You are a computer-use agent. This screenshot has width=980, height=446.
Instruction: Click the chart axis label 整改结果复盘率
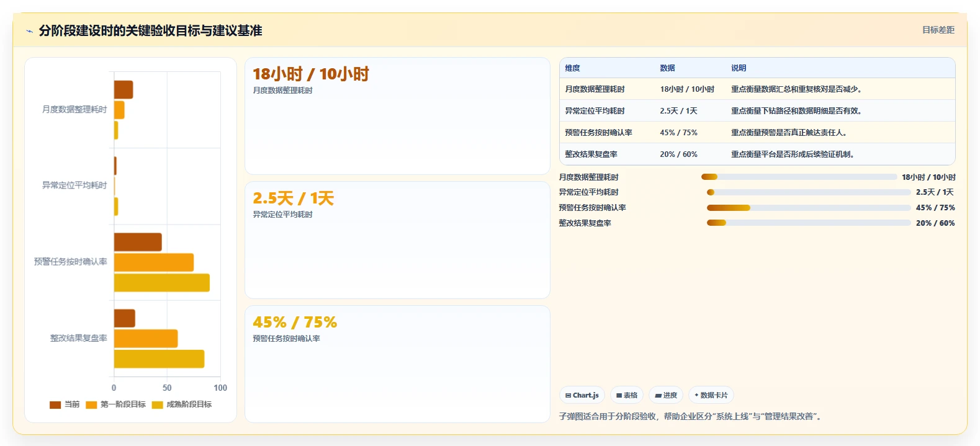pos(79,338)
